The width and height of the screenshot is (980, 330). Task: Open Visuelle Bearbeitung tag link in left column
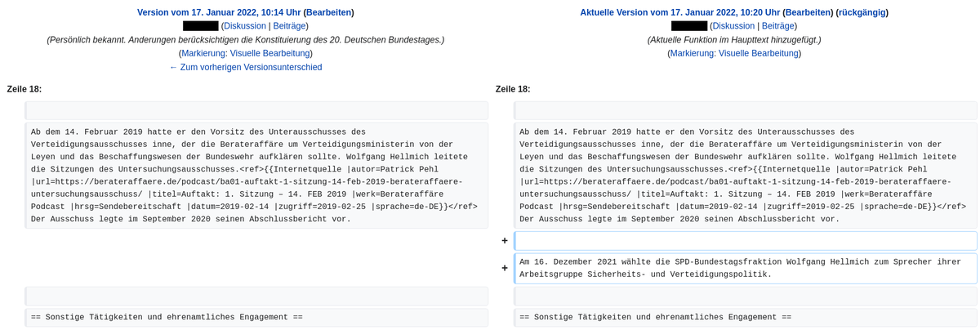pyautogui.click(x=269, y=53)
